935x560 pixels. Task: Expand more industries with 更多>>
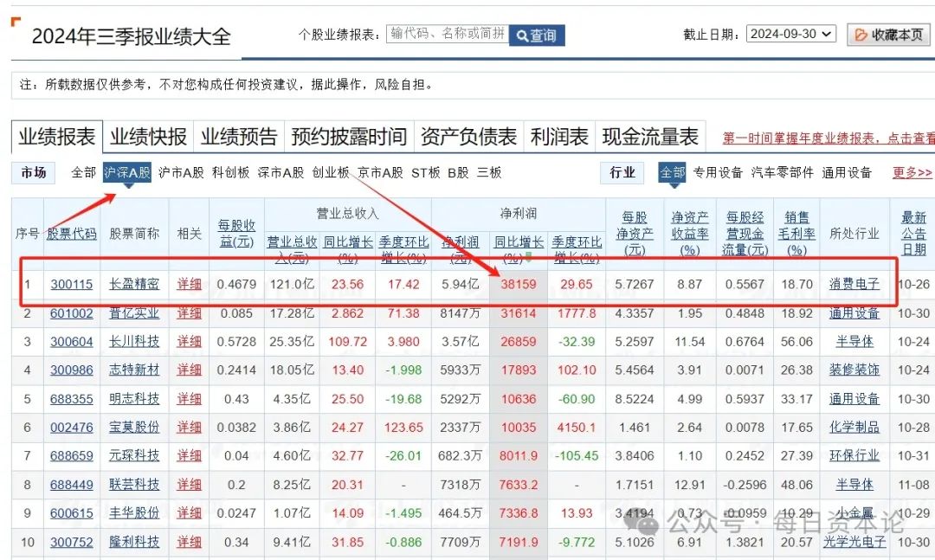click(912, 173)
